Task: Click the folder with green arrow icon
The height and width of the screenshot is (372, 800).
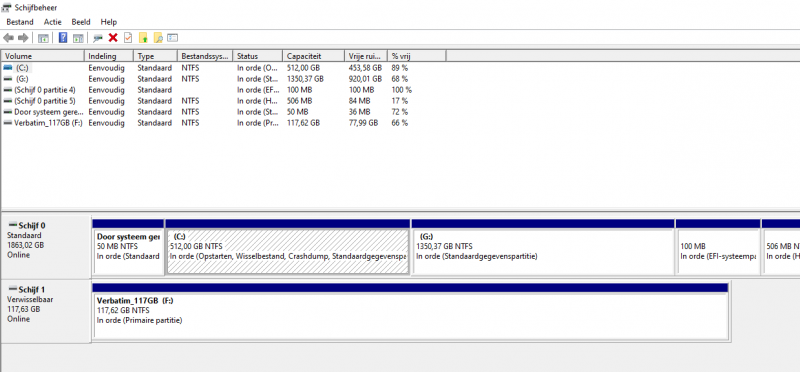Action: (143, 38)
